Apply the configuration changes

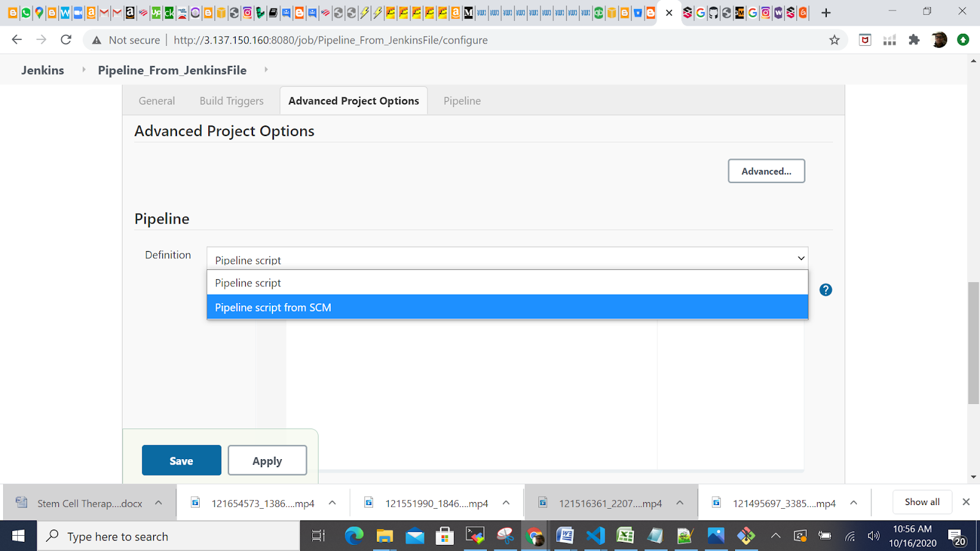click(x=267, y=460)
